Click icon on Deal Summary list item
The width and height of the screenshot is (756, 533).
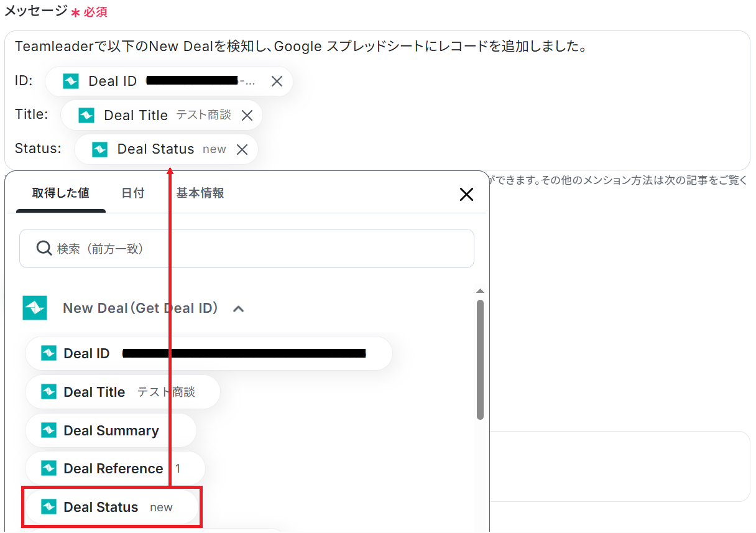[48, 430]
